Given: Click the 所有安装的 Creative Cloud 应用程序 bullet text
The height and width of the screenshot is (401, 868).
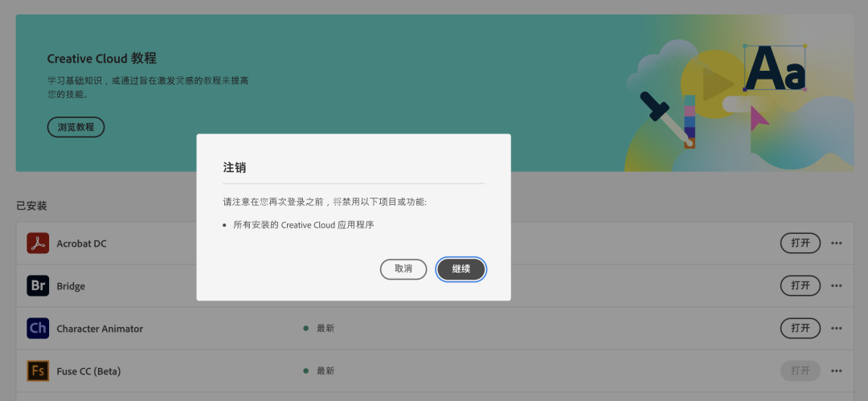Looking at the screenshot, I should (x=304, y=225).
